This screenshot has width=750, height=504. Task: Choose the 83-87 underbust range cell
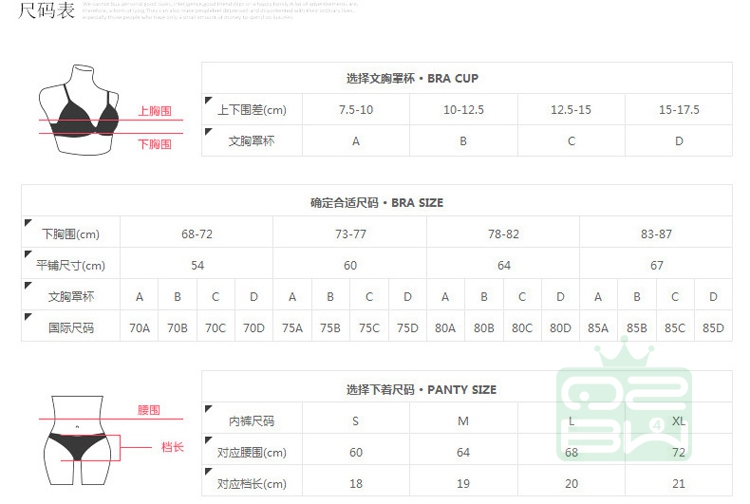656,234
